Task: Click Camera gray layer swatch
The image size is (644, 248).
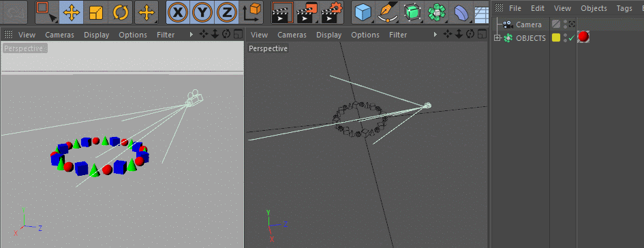Action: click(x=556, y=25)
